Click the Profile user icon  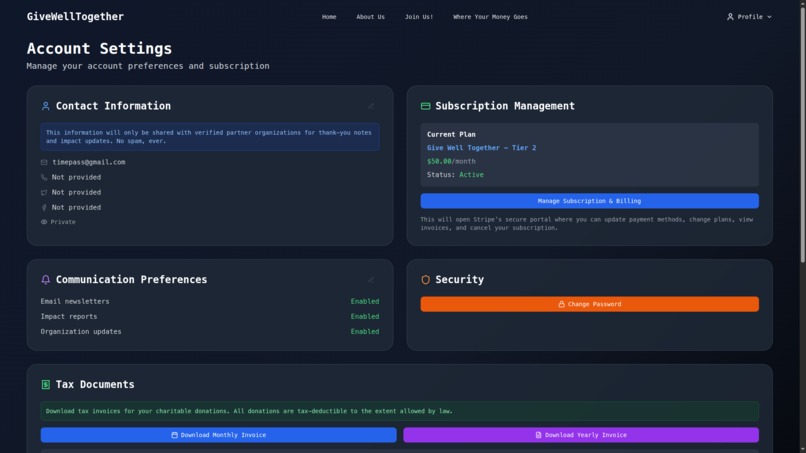[x=730, y=17]
